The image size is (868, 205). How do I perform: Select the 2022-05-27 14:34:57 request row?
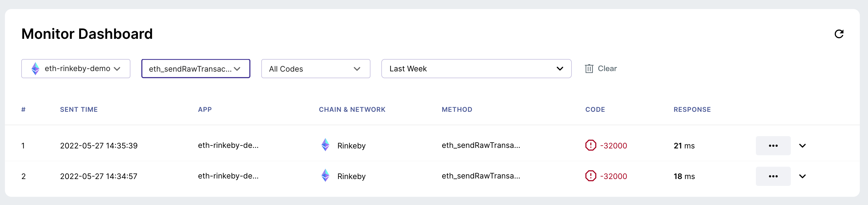[x=432, y=176]
